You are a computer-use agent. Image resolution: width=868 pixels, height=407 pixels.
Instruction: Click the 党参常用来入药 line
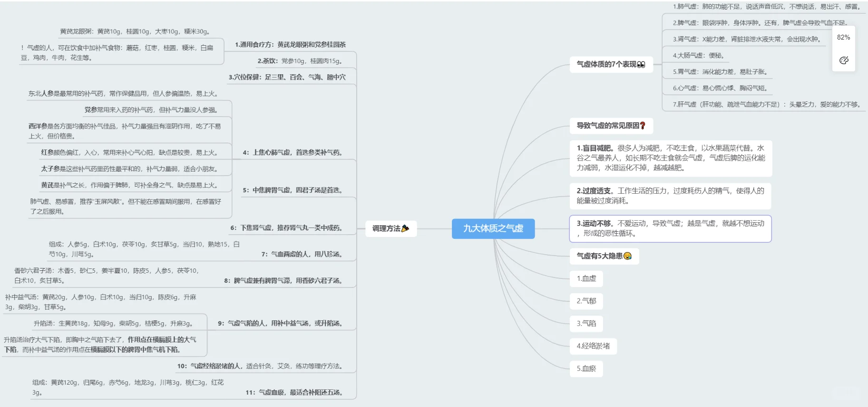(x=151, y=110)
